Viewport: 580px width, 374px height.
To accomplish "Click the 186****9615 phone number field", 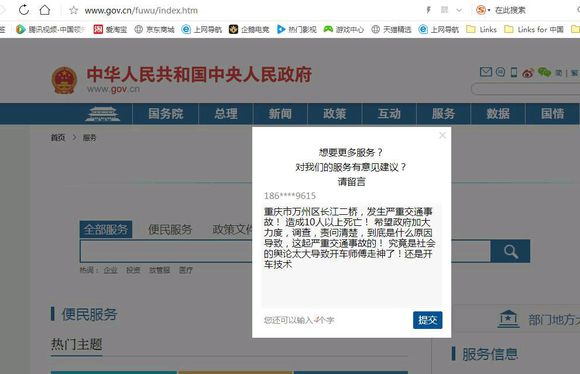I will click(x=290, y=196).
